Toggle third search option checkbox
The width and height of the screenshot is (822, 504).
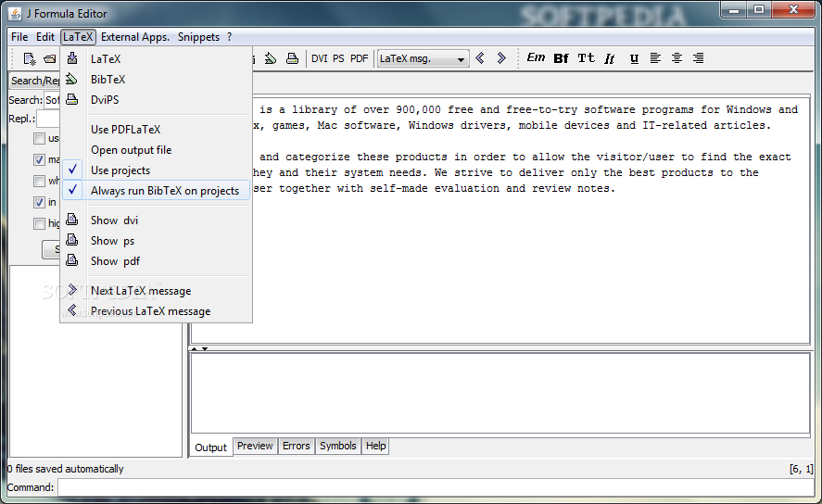pyautogui.click(x=39, y=182)
